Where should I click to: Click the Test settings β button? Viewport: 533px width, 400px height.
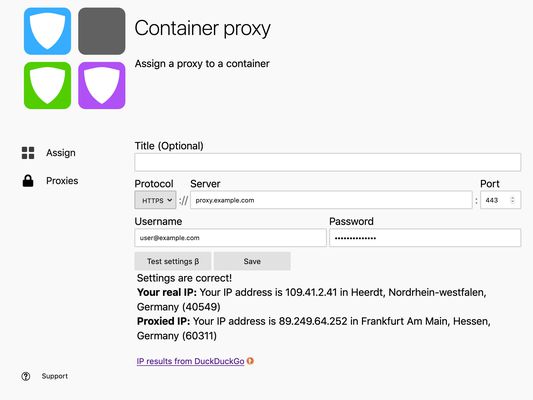(x=173, y=261)
